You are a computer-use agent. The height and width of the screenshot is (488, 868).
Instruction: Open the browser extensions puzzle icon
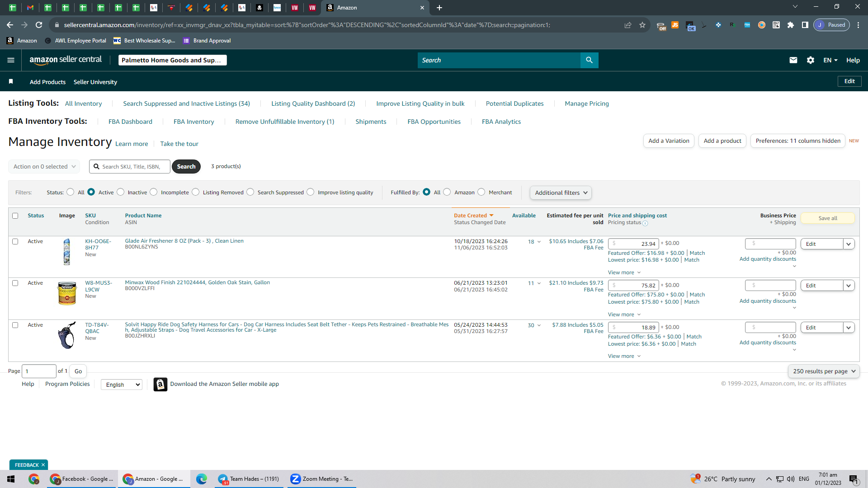pos(791,25)
